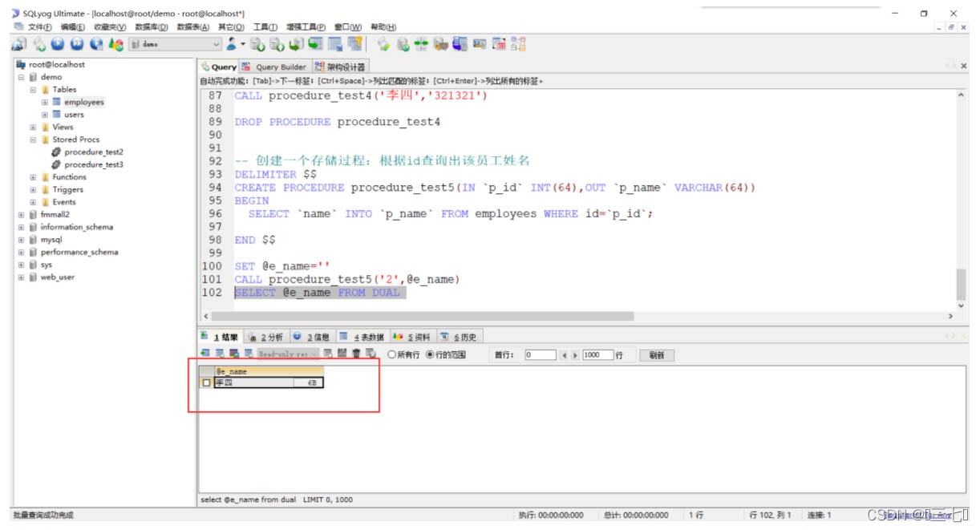Select the 所有行 radio button
The image size is (980, 530).
point(391,354)
